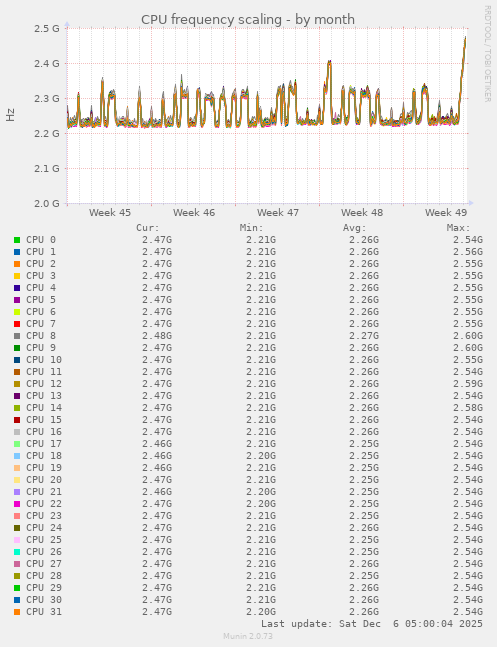The width and height of the screenshot is (497, 647).
Task: Click the 'Munin 2.0.73' footer text
Action: 248,636
